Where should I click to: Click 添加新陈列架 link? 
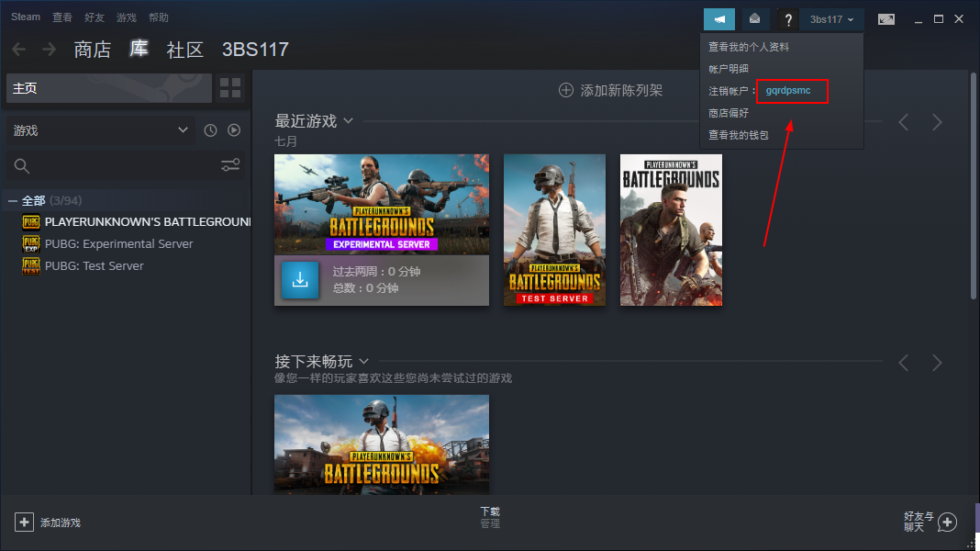(x=621, y=91)
